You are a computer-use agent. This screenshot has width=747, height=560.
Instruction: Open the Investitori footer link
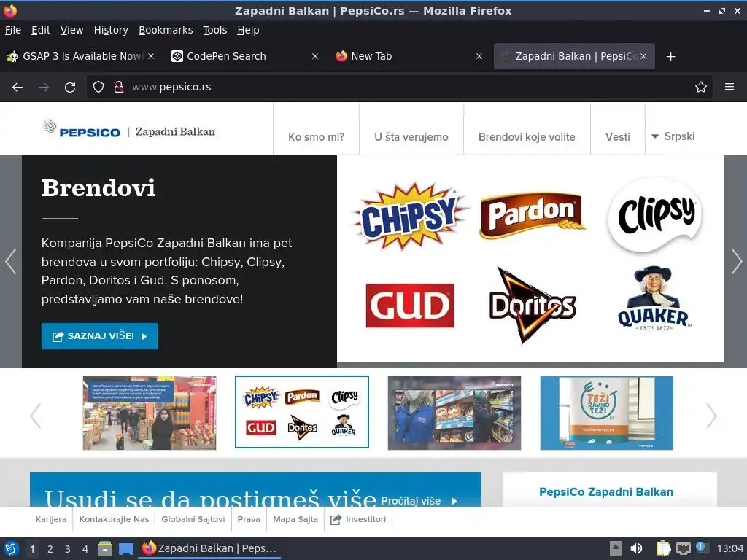(358, 519)
